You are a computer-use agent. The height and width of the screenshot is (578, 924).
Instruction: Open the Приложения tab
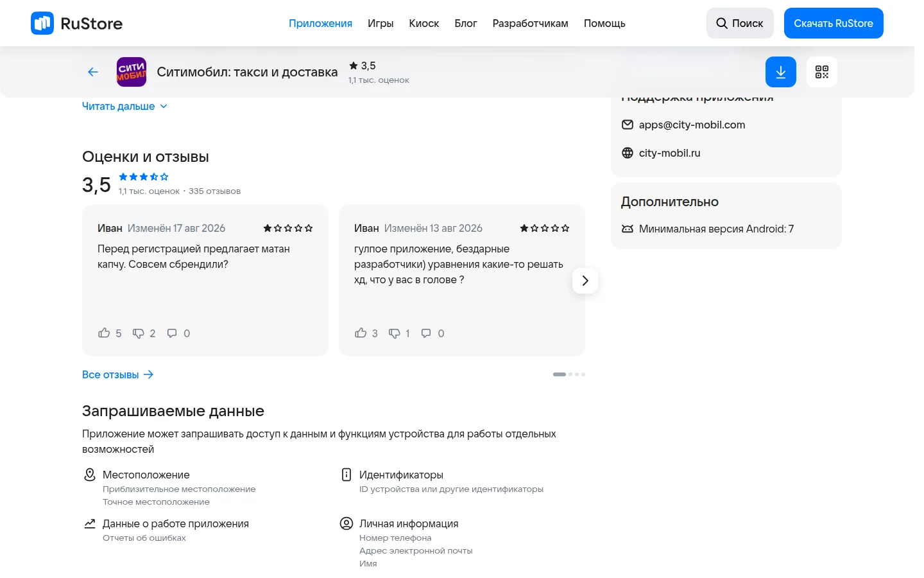point(320,23)
